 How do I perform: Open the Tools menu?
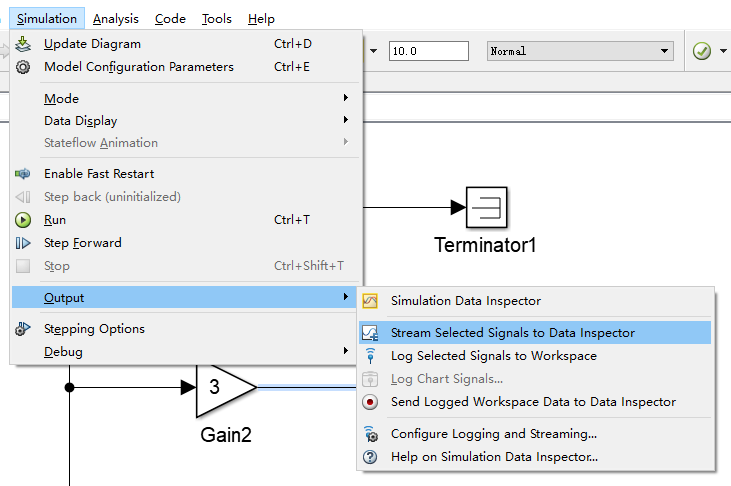coord(216,19)
